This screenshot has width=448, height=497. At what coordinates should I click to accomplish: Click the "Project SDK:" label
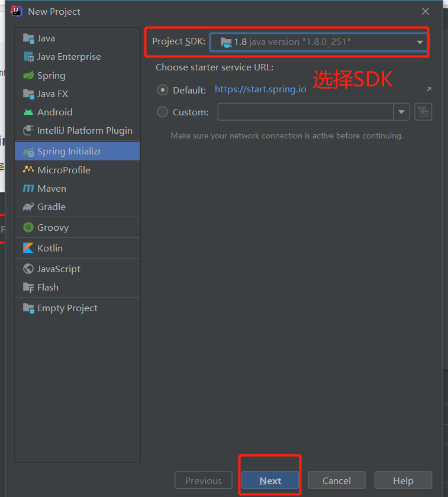pyautogui.click(x=179, y=41)
